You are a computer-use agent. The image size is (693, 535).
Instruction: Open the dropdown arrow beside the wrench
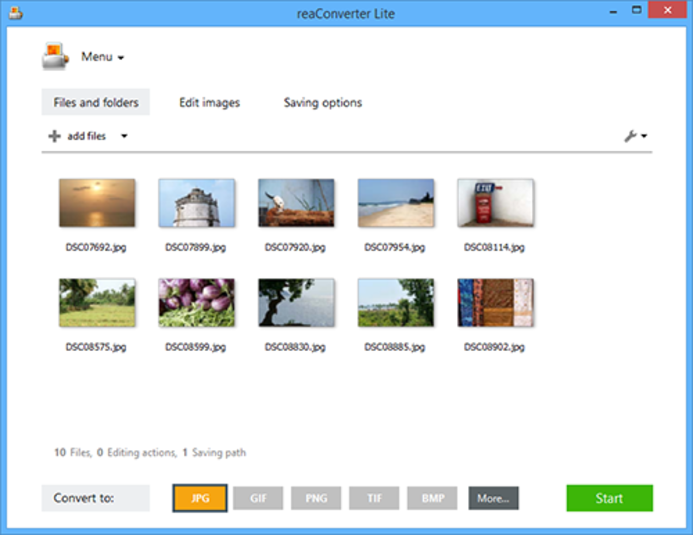coord(644,136)
